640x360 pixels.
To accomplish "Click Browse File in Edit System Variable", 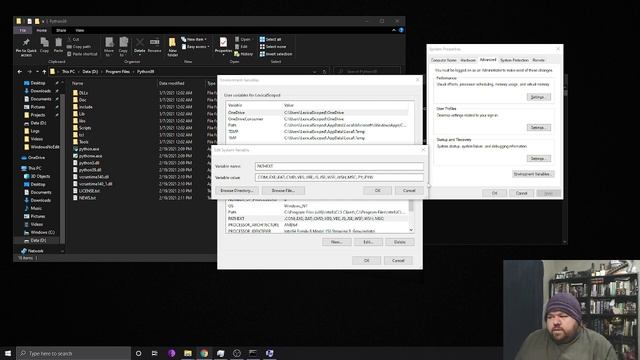I will click(x=283, y=191).
